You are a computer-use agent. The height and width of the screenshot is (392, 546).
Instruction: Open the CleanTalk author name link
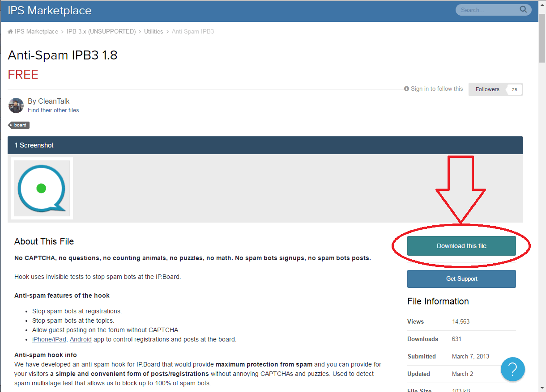pyautogui.click(x=54, y=101)
